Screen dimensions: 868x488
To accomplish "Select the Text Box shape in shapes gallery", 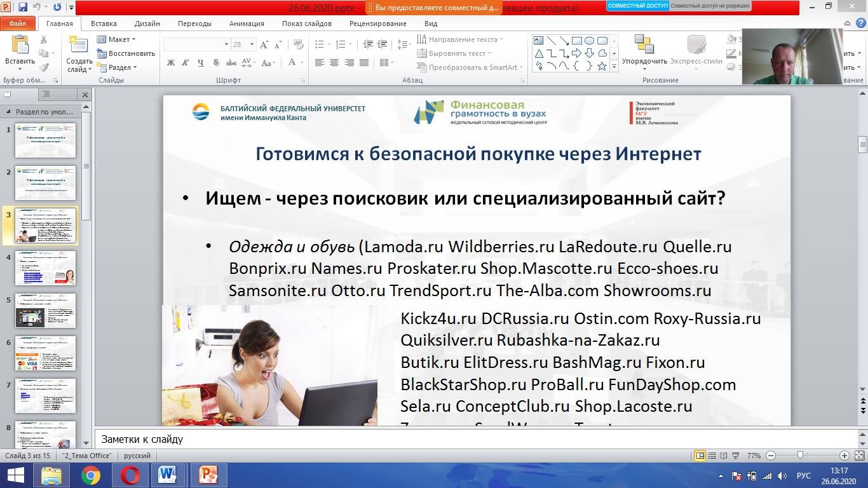I will [539, 40].
